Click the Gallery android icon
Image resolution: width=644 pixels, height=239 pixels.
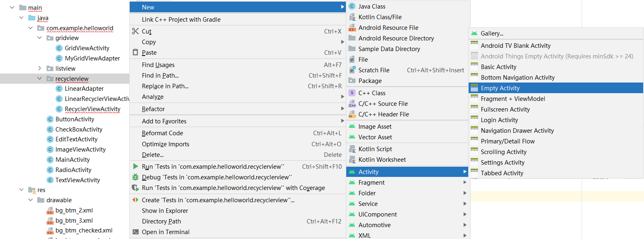pyautogui.click(x=474, y=33)
